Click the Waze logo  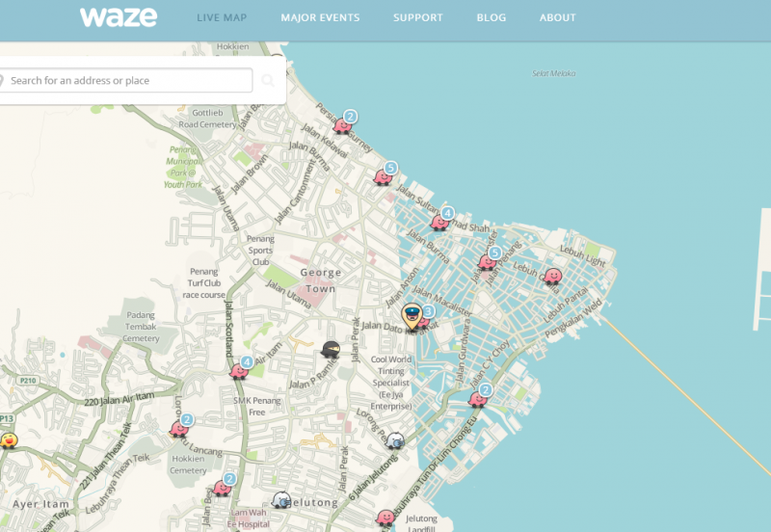point(119,17)
